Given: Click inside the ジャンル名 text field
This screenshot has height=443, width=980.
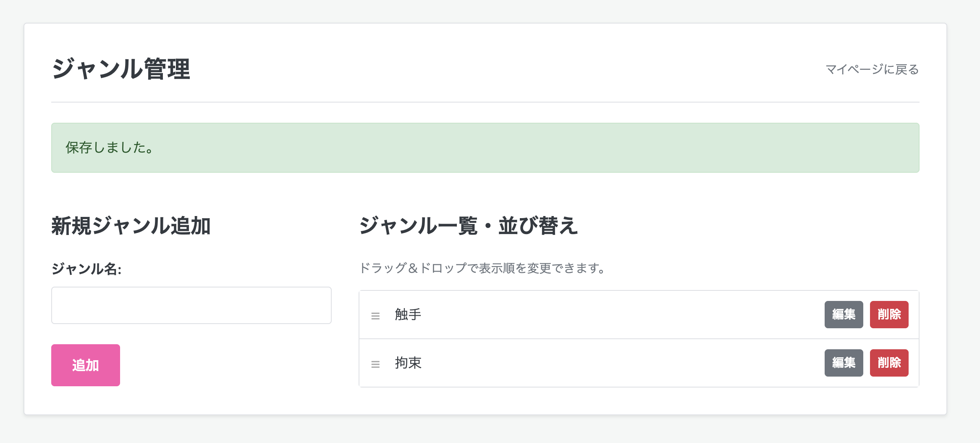Looking at the screenshot, I should (191, 306).
